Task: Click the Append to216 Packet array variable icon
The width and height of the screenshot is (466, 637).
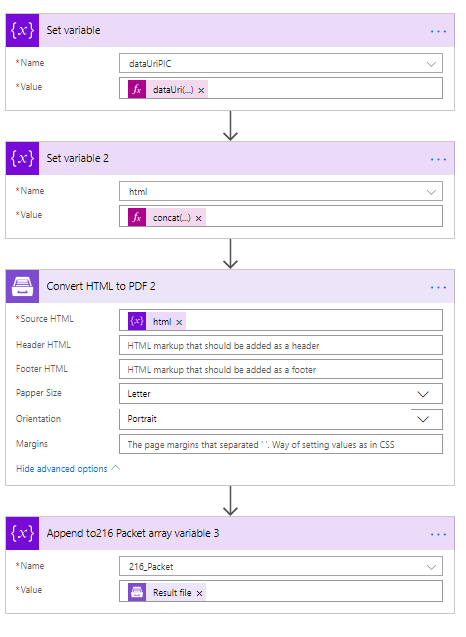Action: point(22,533)
